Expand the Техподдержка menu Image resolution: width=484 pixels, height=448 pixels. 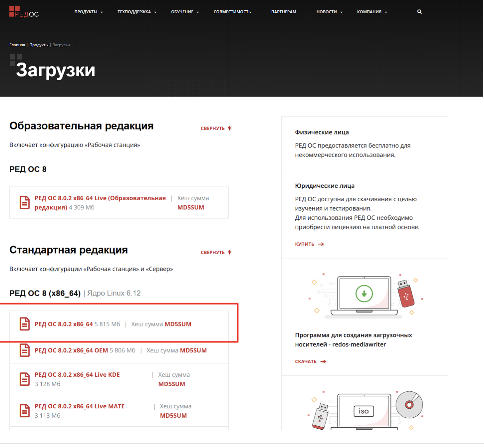point(137,12)
